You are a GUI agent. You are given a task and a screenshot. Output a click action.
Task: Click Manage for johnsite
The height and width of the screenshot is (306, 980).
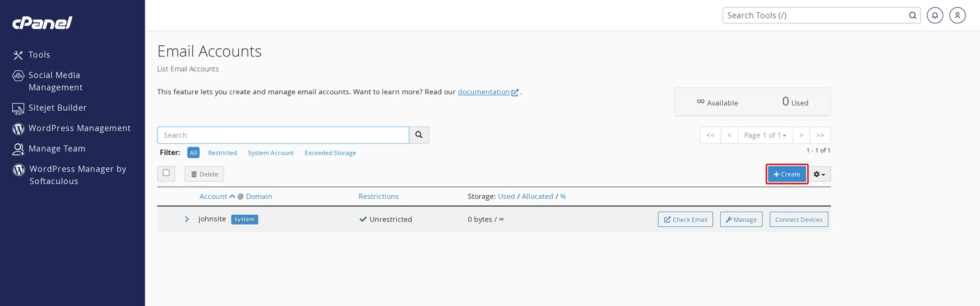pyautogui.click(x=741, y=220)
